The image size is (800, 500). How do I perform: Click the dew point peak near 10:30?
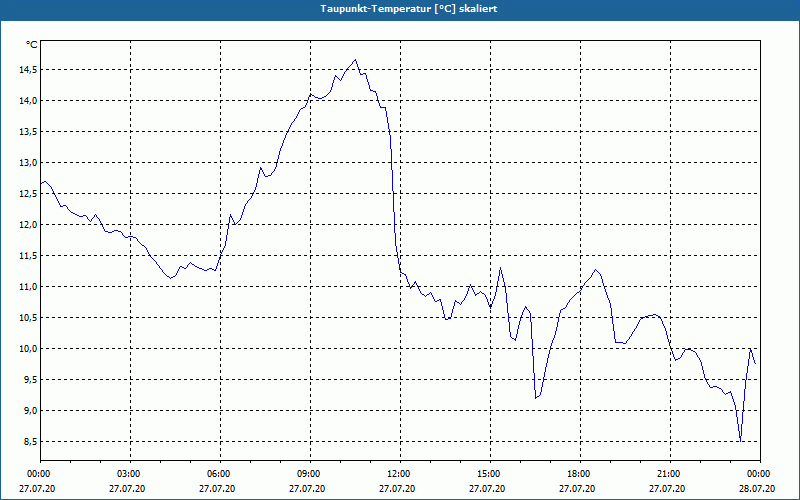pos(356,60)
